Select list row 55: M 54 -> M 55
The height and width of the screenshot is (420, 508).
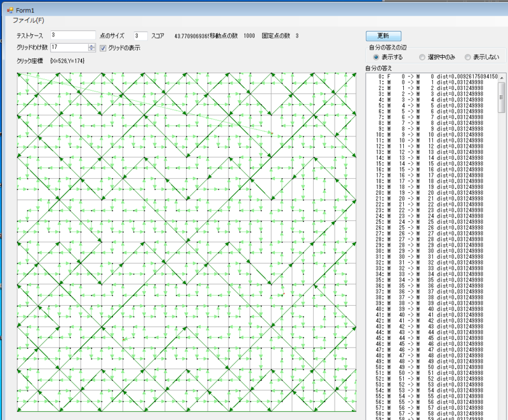432,397
